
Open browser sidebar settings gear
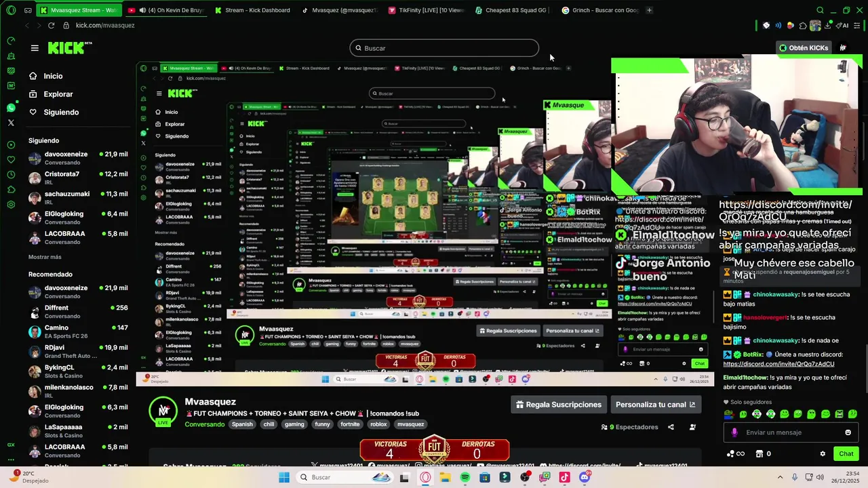pyautogui.click(x=11, y=204)
